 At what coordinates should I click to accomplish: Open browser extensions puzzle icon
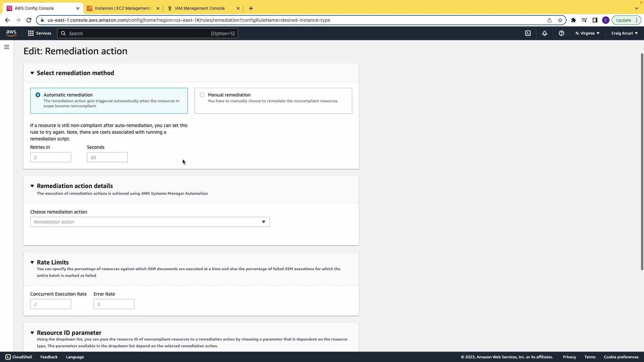(x=573, y=20)
